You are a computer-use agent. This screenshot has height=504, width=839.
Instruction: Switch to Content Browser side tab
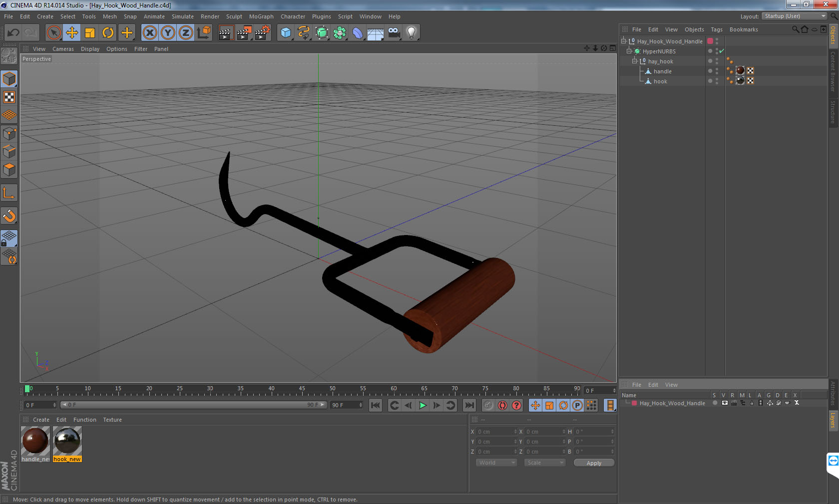pyautogui.click(x=833, y=71)
